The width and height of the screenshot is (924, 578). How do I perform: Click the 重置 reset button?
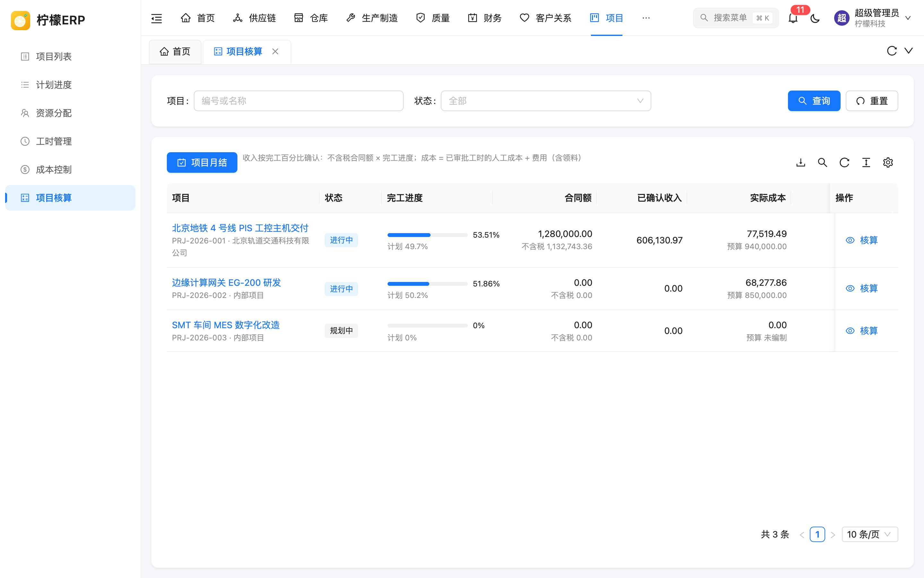point(872,101)
